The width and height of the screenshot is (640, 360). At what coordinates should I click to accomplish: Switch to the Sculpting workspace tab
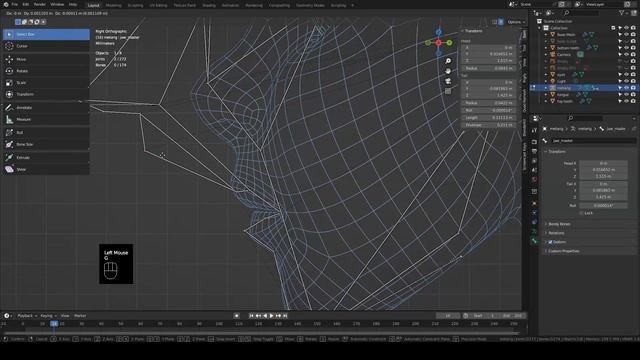[135, 6]
